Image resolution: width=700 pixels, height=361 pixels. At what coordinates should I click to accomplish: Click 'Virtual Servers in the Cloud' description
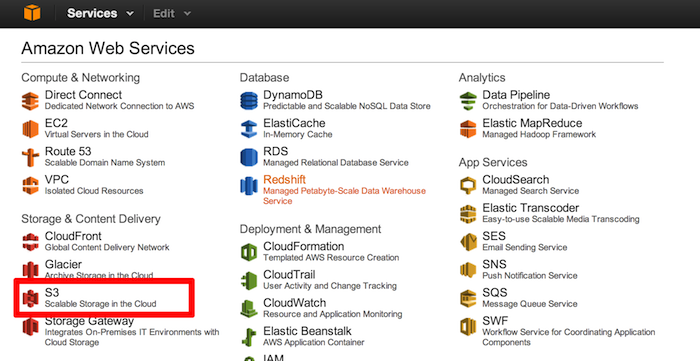(x=96, y=134)
